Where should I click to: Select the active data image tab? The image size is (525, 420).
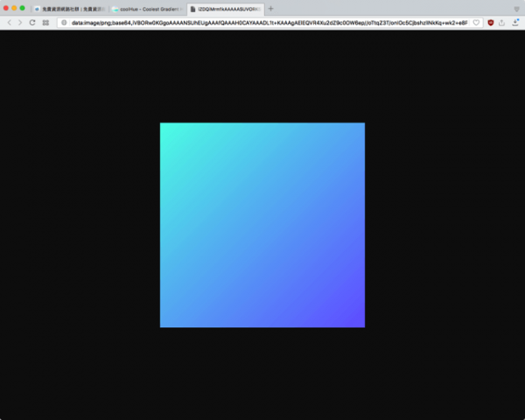point(225,9)
